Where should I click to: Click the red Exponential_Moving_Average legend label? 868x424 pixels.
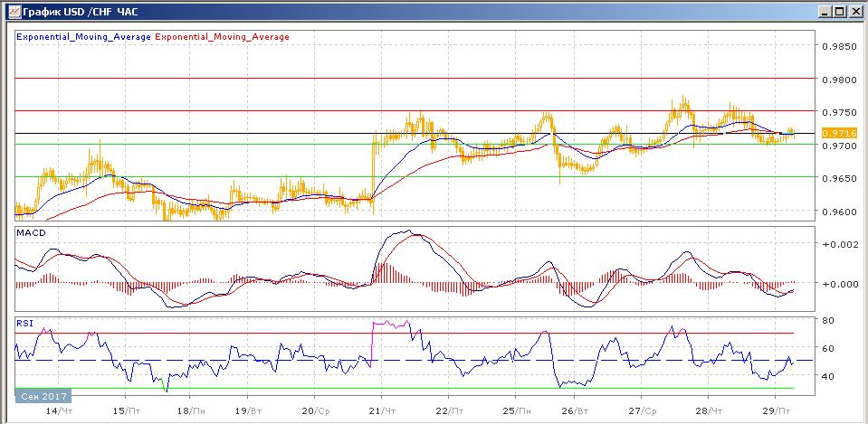(223, 37)
